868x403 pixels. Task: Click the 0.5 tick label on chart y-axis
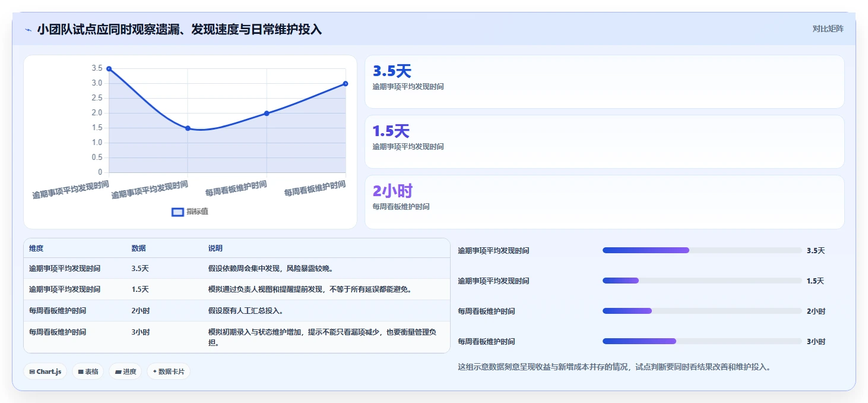97,158
